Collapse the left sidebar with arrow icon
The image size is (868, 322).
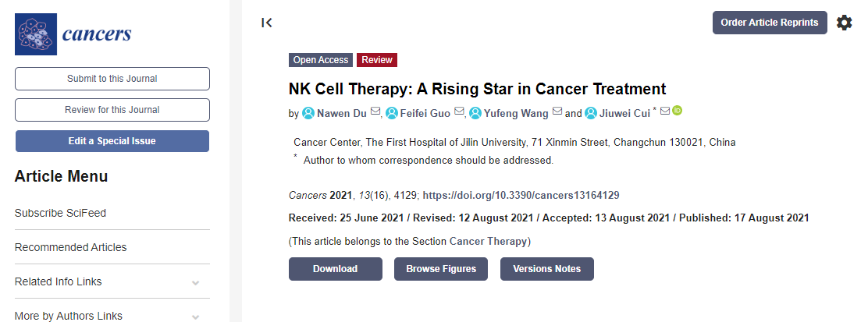pyautogui.click(x=267, y=23)
